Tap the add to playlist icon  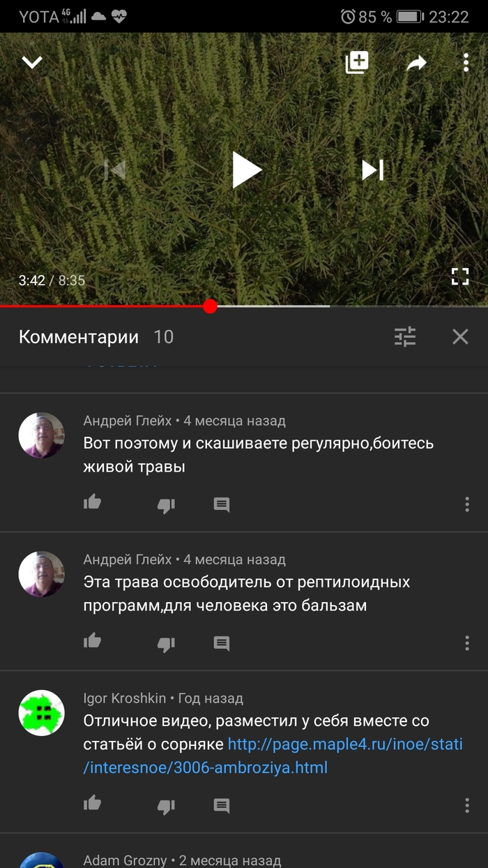click(357, 63)
